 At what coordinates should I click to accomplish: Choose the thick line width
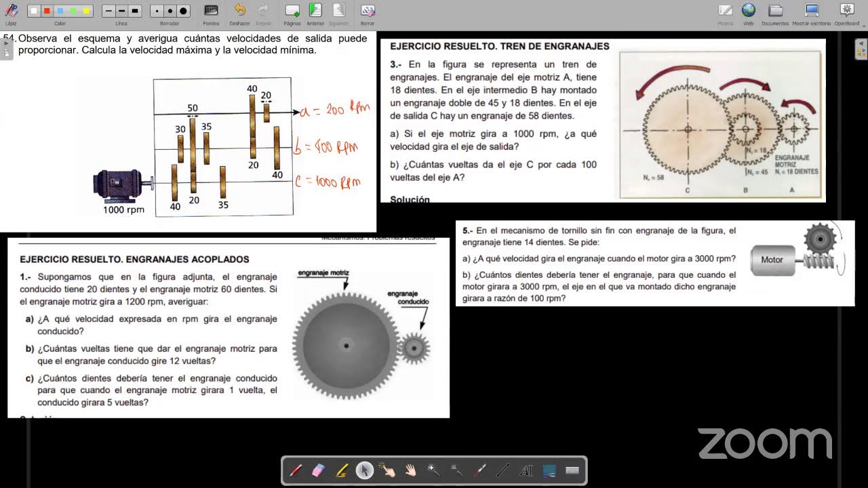pyautogui.click(x=134, y=11)
